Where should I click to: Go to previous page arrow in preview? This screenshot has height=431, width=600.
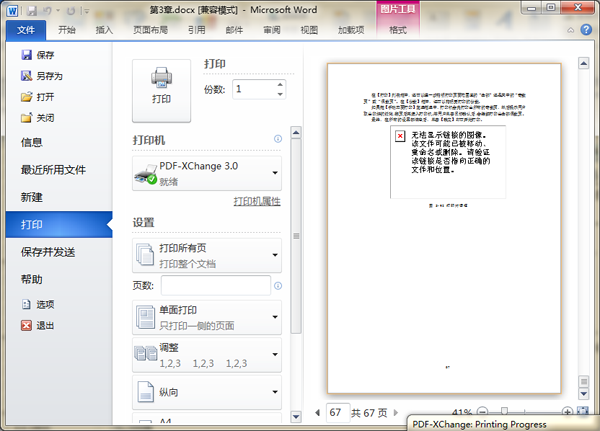(x=317, y=413)
